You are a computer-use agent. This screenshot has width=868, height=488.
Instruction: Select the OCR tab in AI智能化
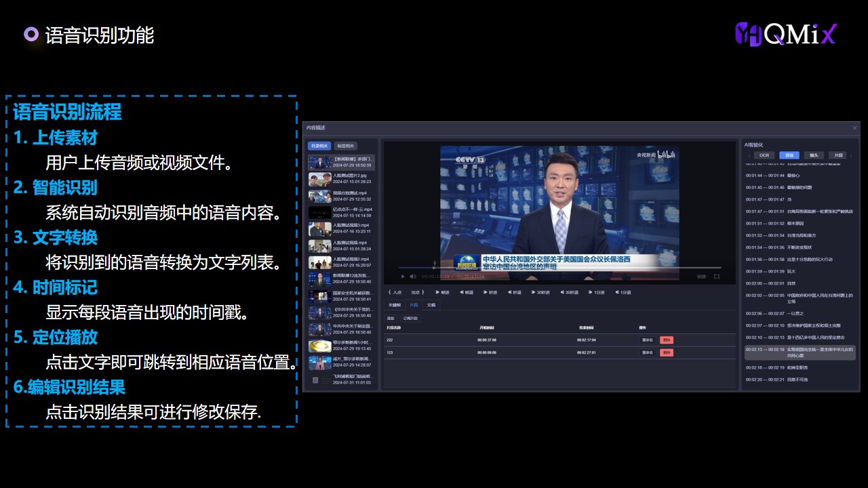tap(764, 155)
